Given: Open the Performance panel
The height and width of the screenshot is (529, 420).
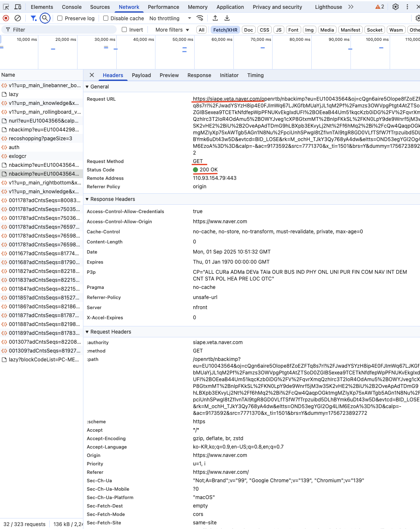Looking at the screenshot, I should point(163,7).
